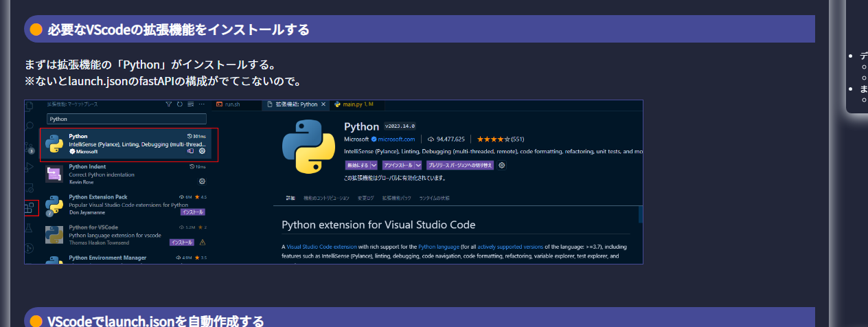This screenshot has height=327, width=868.
Task: Click settings gear beside pre-release button
Action: point(502,166)
